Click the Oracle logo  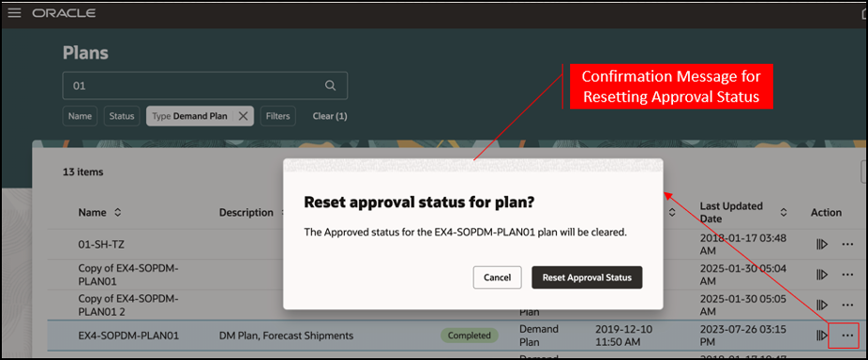(64, 13)
